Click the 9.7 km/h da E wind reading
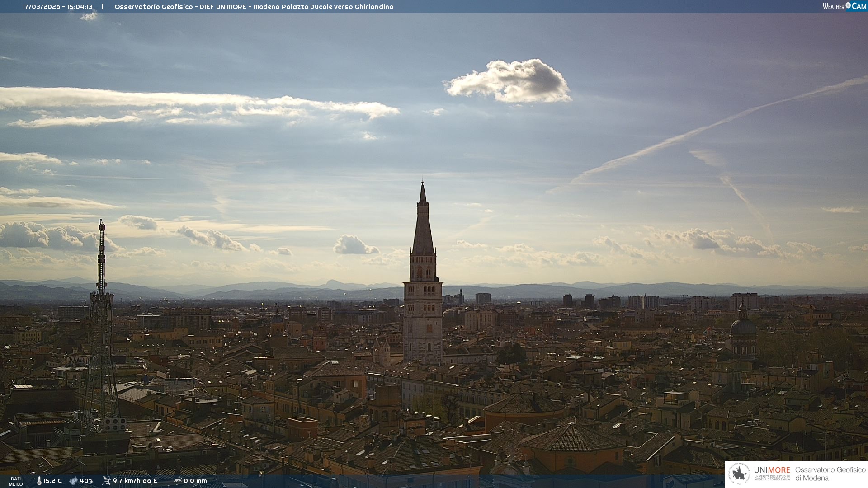 click(x=135, y=481)
